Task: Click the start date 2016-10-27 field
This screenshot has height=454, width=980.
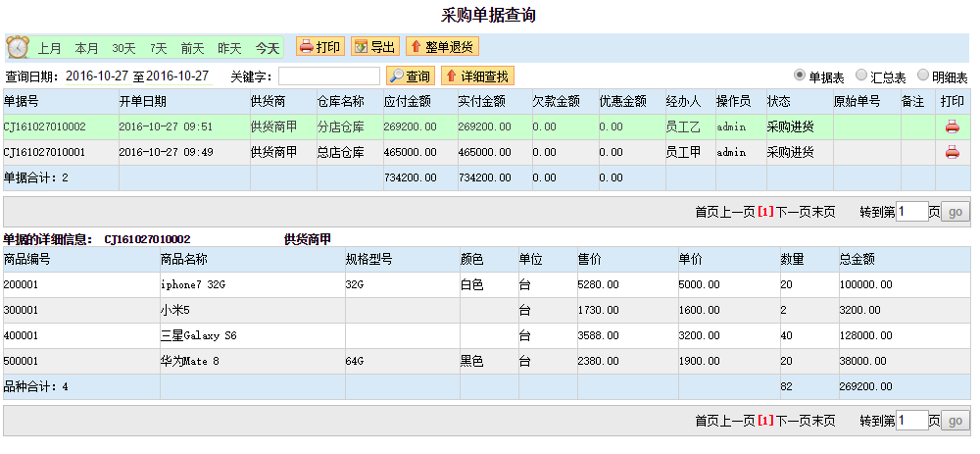Action: click(98, 76)
